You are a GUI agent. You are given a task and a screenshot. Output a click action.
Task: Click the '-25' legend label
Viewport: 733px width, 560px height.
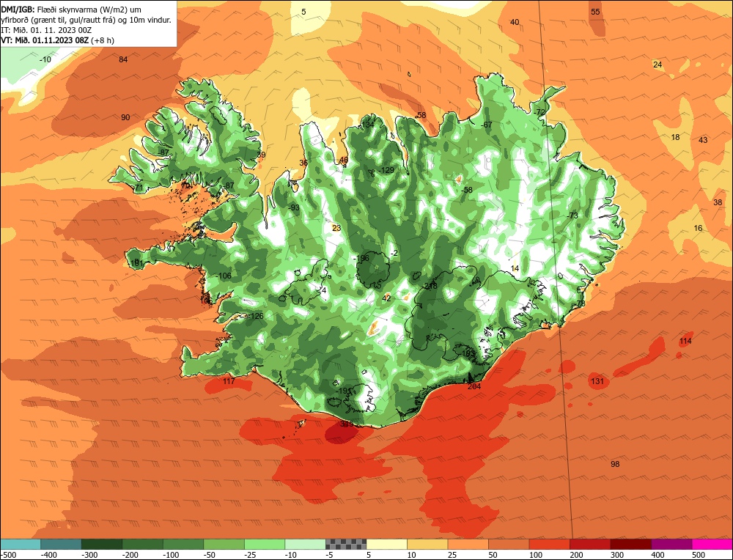click(251, 555)
